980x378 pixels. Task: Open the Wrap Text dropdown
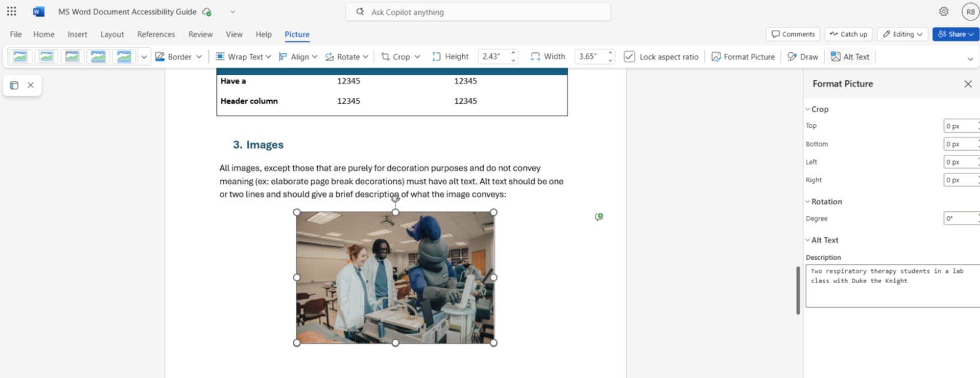243,56
